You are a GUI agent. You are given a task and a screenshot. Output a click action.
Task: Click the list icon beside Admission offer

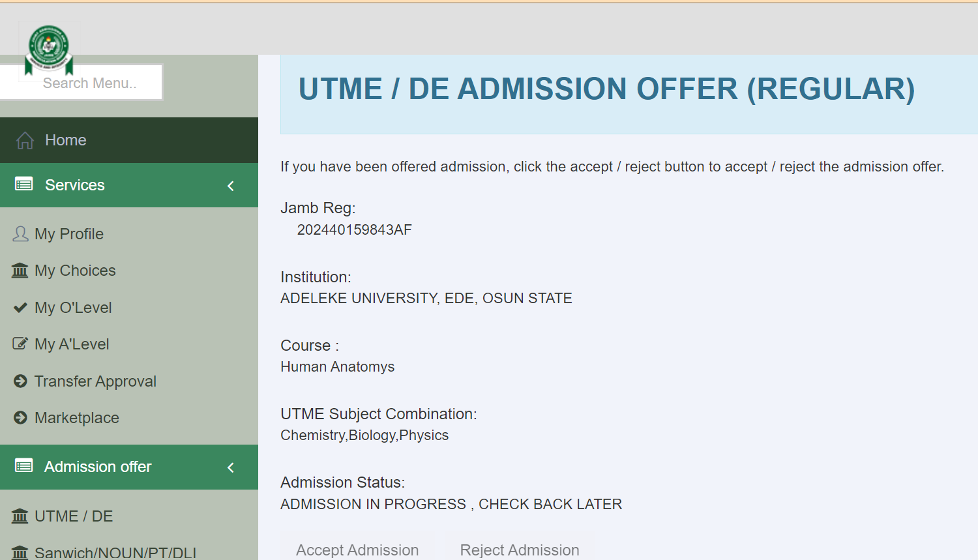(x=24, y=465)
